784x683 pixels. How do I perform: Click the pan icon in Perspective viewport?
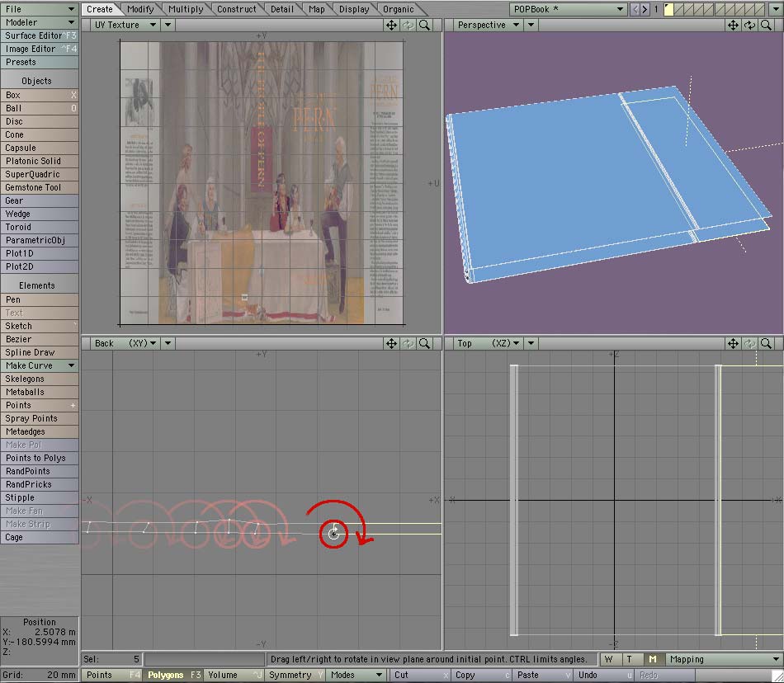coord(733,25)
